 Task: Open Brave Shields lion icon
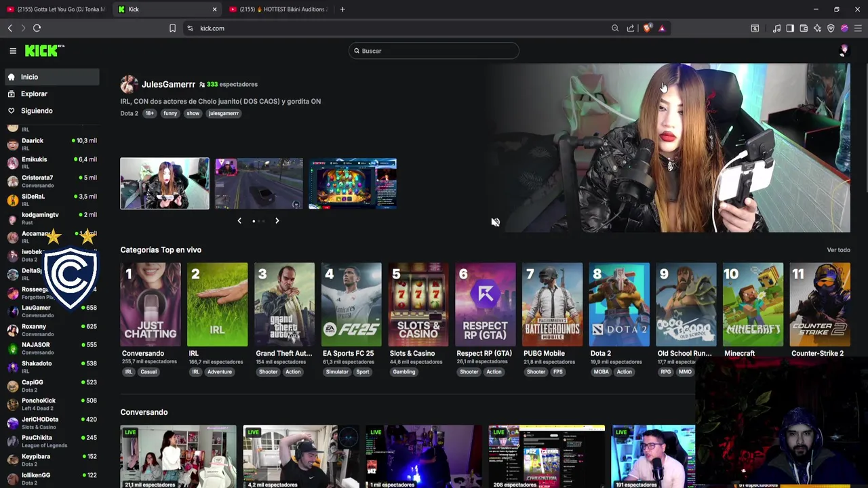click(647, 28)
